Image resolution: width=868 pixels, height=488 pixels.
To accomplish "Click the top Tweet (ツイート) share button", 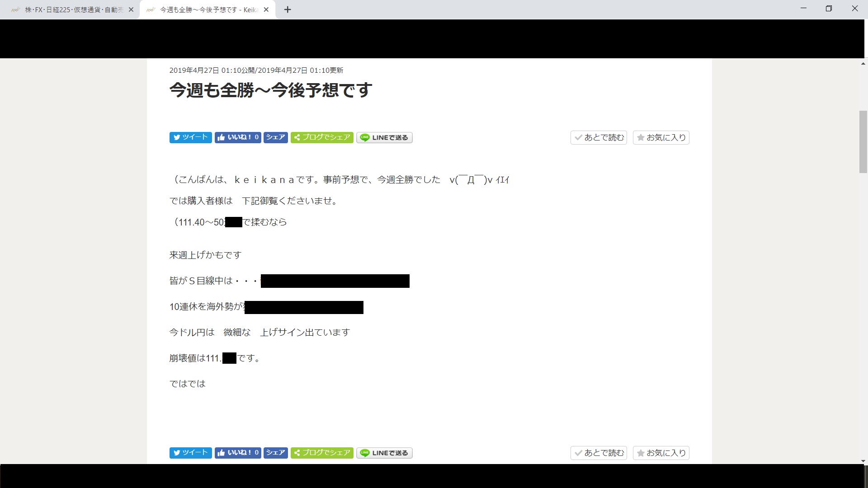I will 190,137.
